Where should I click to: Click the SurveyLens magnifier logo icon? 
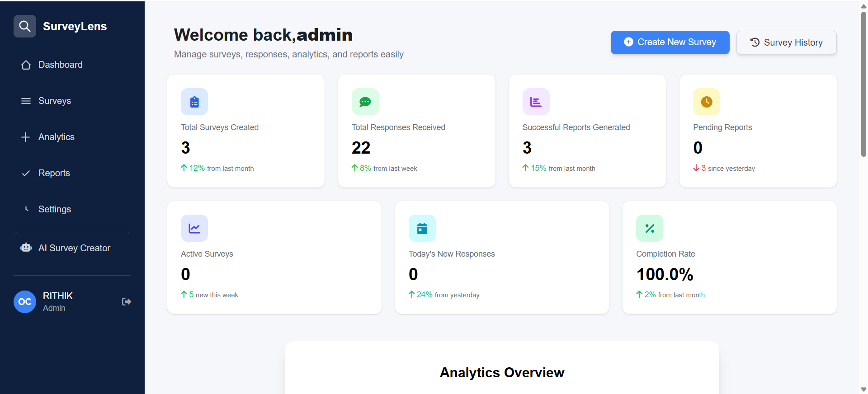(x=25, y=26)
